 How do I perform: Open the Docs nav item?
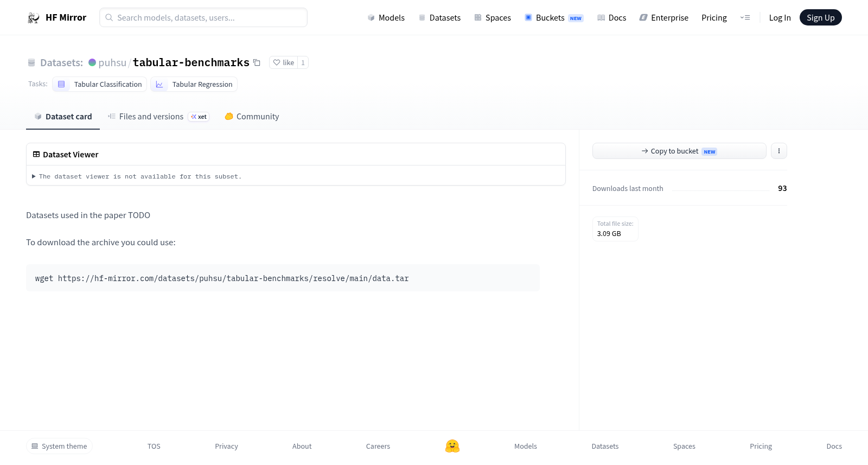click(x=611, y=18)
